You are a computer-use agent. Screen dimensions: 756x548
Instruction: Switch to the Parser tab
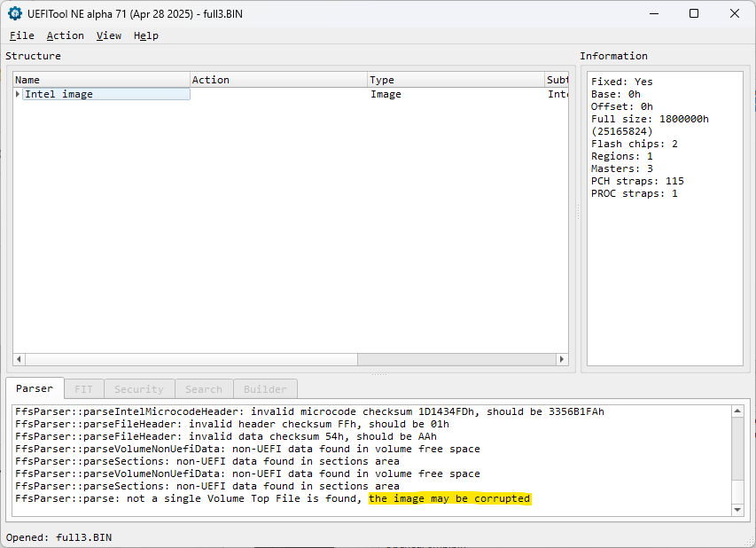(x=35, y=388)
